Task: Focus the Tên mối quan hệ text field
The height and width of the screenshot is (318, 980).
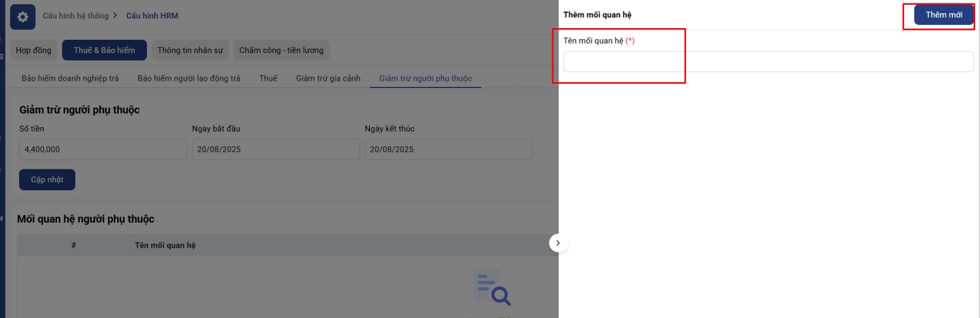Action: point(768,62)
